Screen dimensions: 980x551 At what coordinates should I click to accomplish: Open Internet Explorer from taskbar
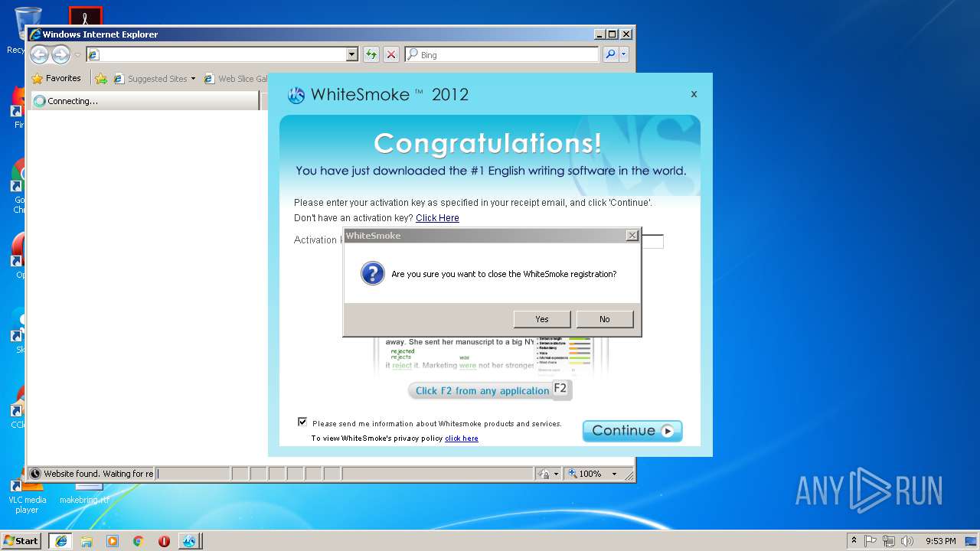(x=60, y=541)
